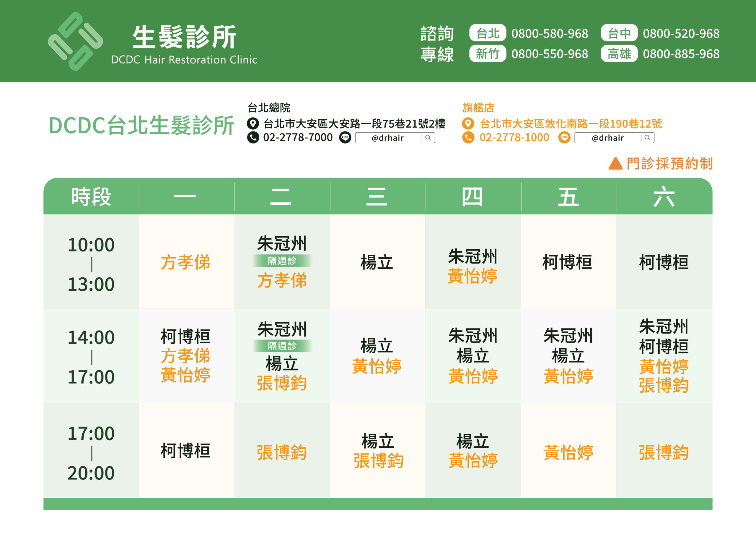The image size is (756, 535).
Task: Click phone number 02-2778-7000
Action: coord(298,137)
